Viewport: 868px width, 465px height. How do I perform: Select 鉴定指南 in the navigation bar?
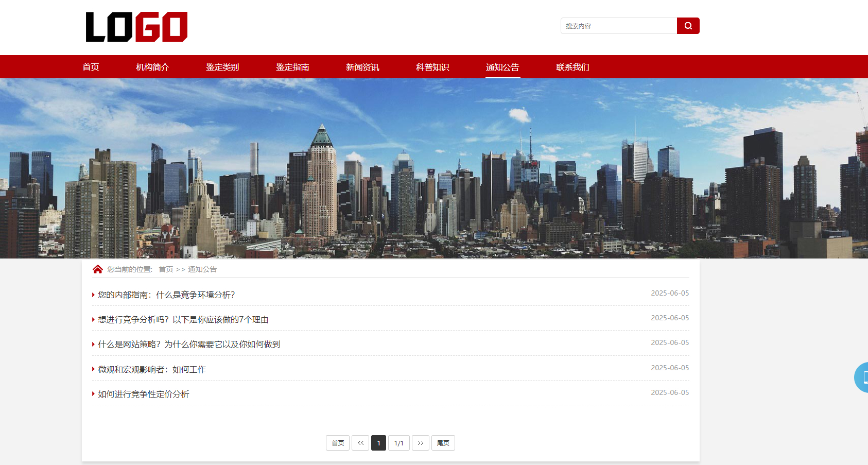tap(292, 67)
